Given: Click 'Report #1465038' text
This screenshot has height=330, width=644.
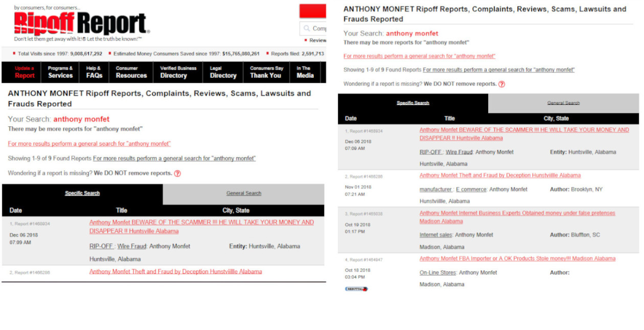Looking at the screenshot, I should pos(366,214).
